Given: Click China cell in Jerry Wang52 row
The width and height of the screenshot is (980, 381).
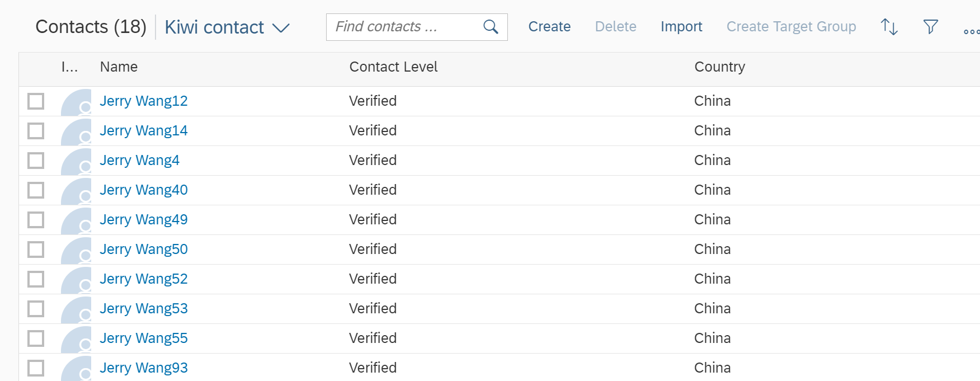Looking at the screenshot, I should click(x=712, y=279).
